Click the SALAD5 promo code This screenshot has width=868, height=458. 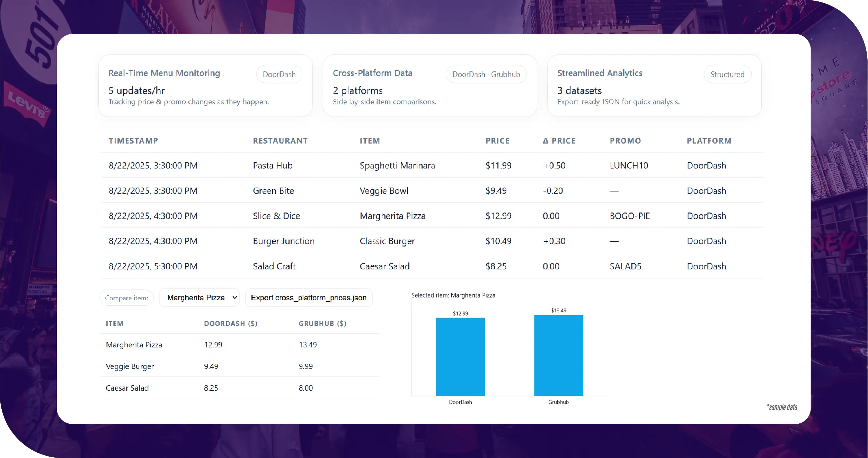pos(625,266)
